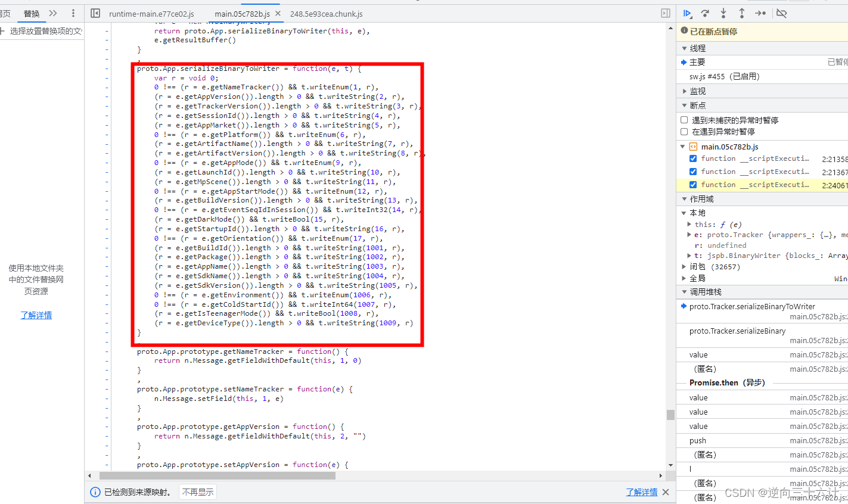Click the vertical scrollbar thumb of code editor
This screenshot has width=848, height=504.
click(x=670, y=415)
